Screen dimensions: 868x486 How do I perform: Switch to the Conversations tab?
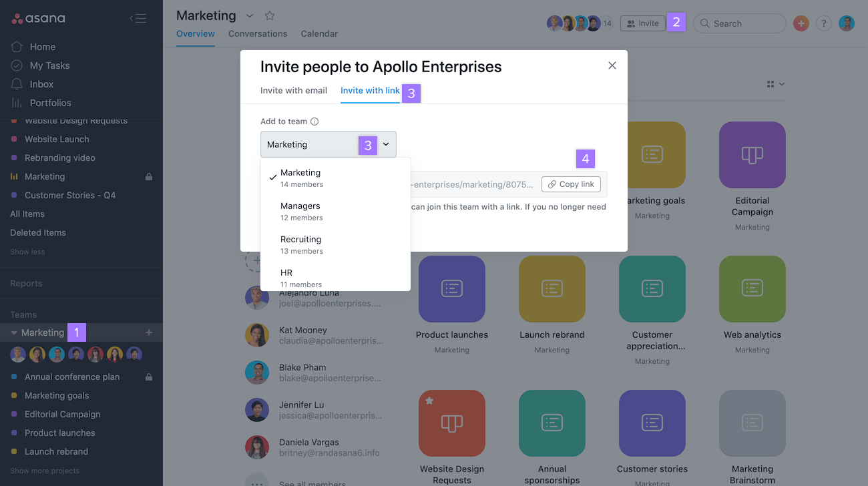(258, 34)
